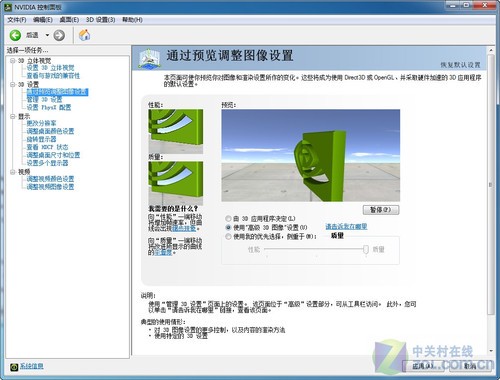Select radio '使用我的优先选择，侧重于'
This screenshot has height=380, width=500.
coord(228,236)
